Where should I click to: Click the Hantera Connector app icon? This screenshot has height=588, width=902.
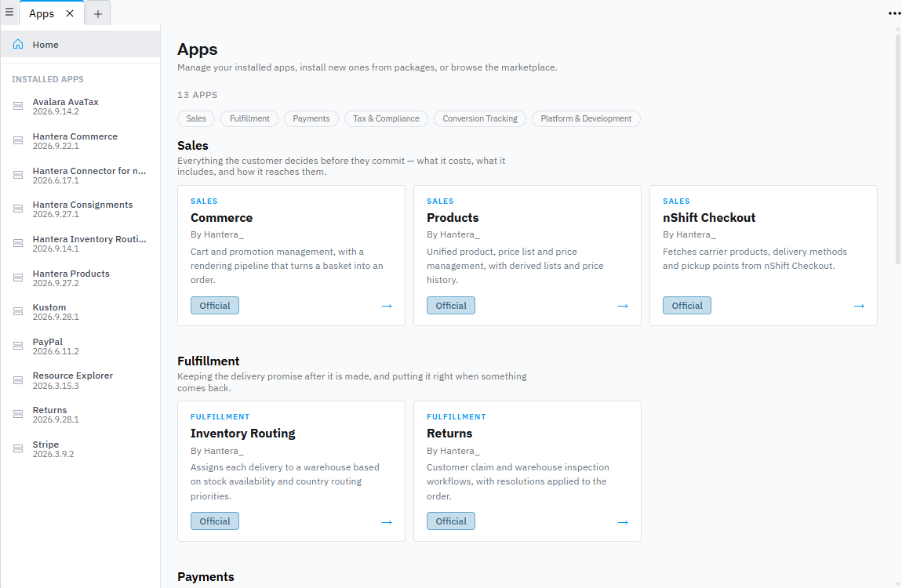coord(18,176)
